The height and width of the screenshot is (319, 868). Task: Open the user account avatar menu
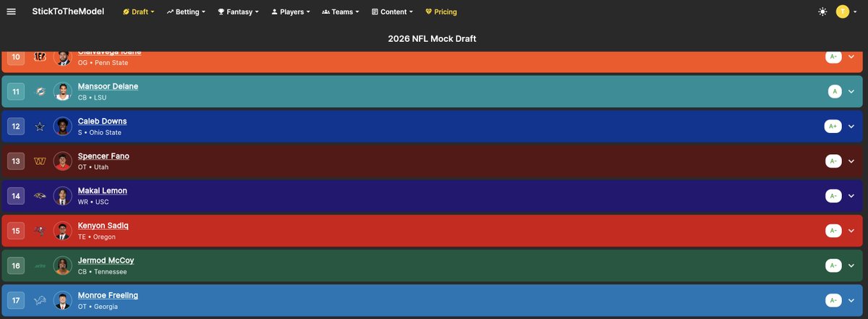tap(843, 12)
